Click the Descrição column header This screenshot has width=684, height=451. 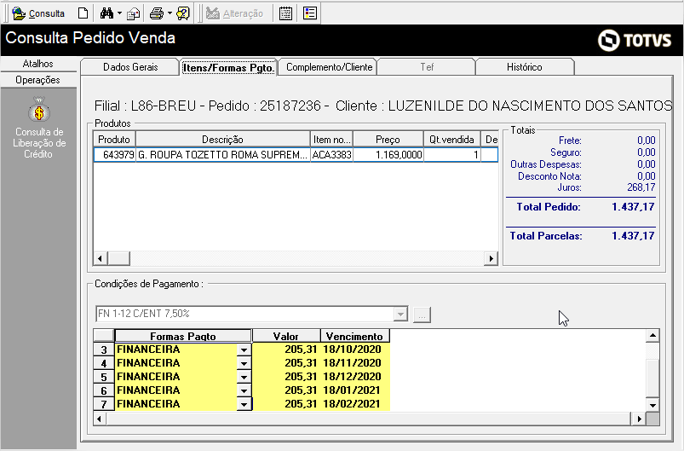[223, 140]
